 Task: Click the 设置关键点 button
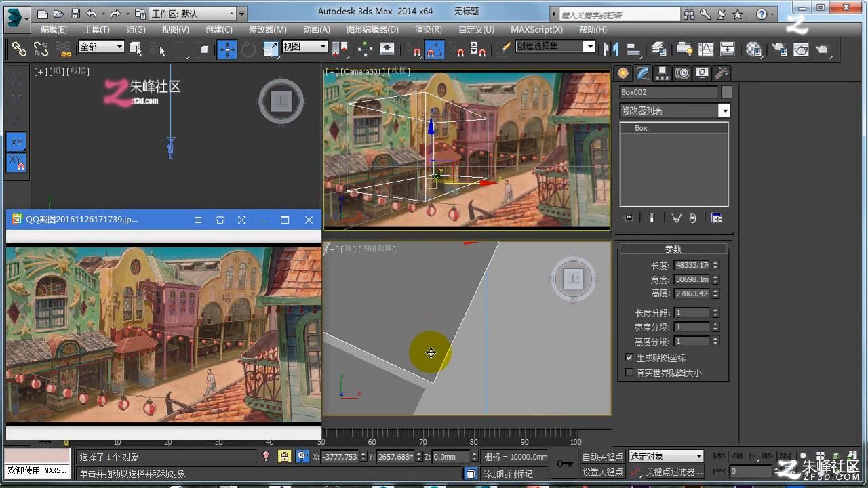[603, 472]
